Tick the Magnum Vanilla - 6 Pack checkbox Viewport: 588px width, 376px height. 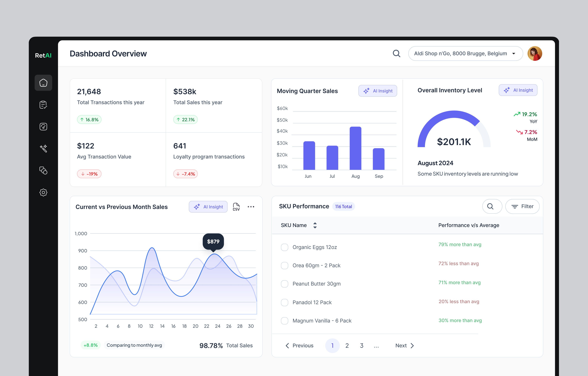[284, 321]
